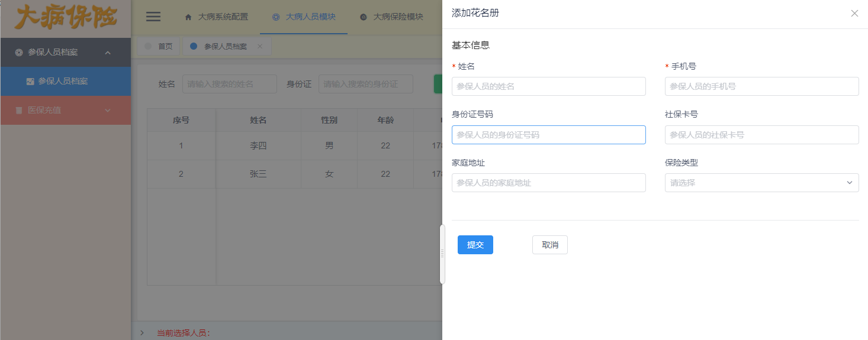Open 大病系统配置 top menu

[217, 17]
